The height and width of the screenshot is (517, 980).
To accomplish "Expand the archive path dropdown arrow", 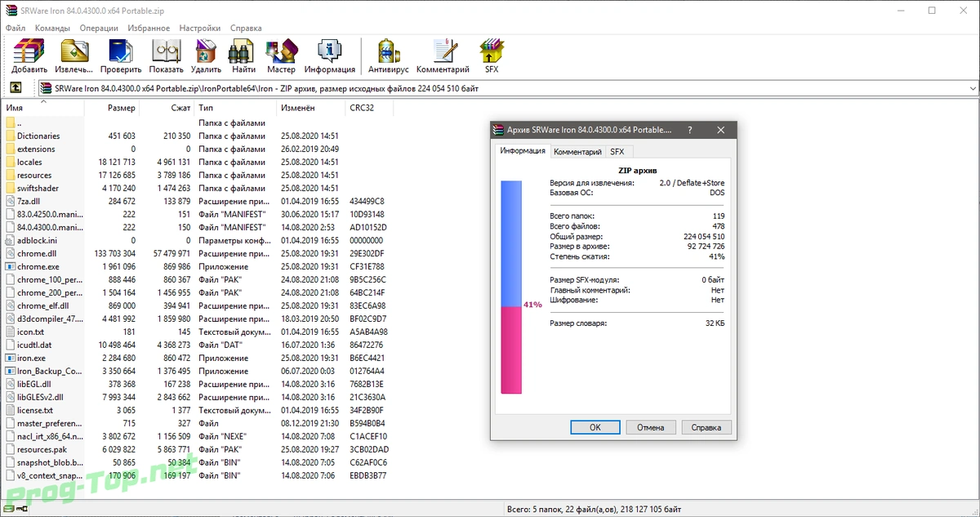I will point(972,88).
